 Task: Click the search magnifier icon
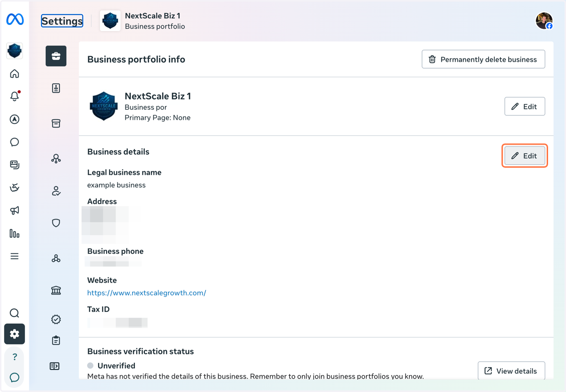click(15, 313)
